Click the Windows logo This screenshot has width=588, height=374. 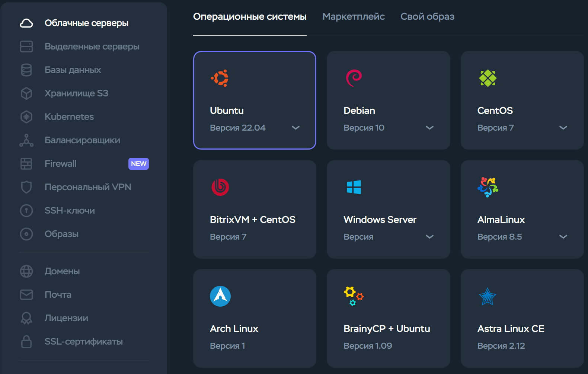(354, 187)
